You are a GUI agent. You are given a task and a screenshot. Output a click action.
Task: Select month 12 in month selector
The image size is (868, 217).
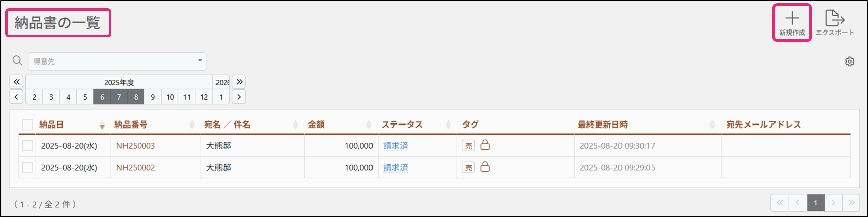pos(204,97)
